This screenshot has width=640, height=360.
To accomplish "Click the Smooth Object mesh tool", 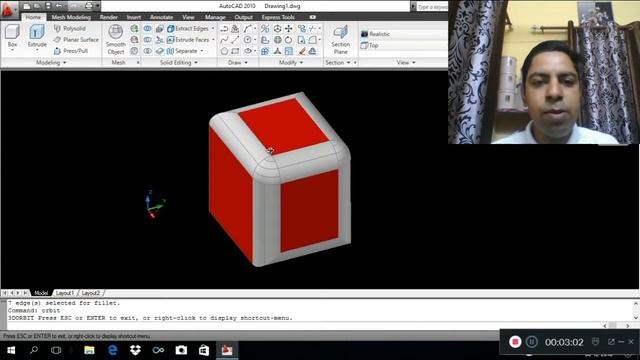I will click(116, 40).
